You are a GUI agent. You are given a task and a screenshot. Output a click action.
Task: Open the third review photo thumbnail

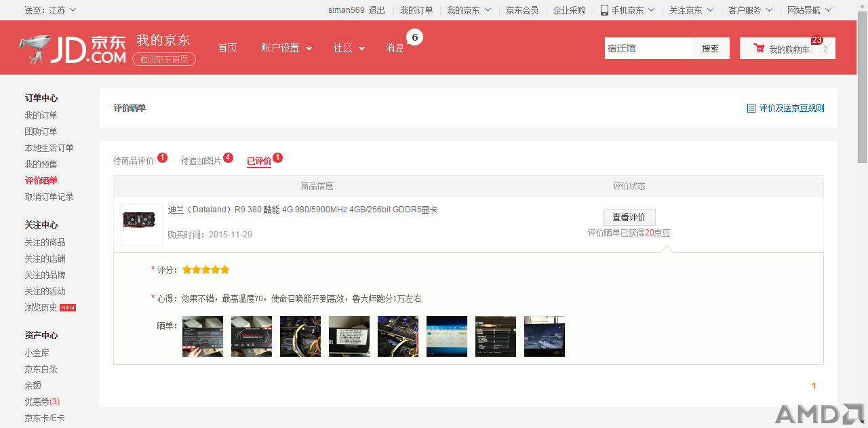[300, 336]
